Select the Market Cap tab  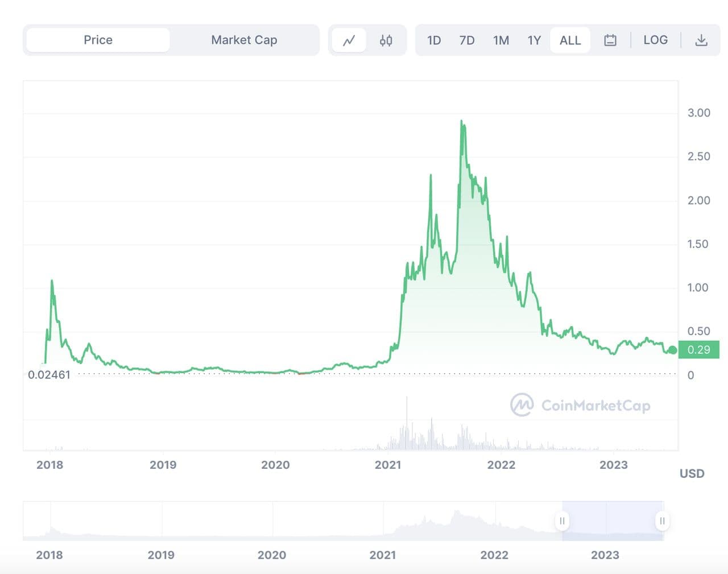pyautogui.click(x=244, y=40)
